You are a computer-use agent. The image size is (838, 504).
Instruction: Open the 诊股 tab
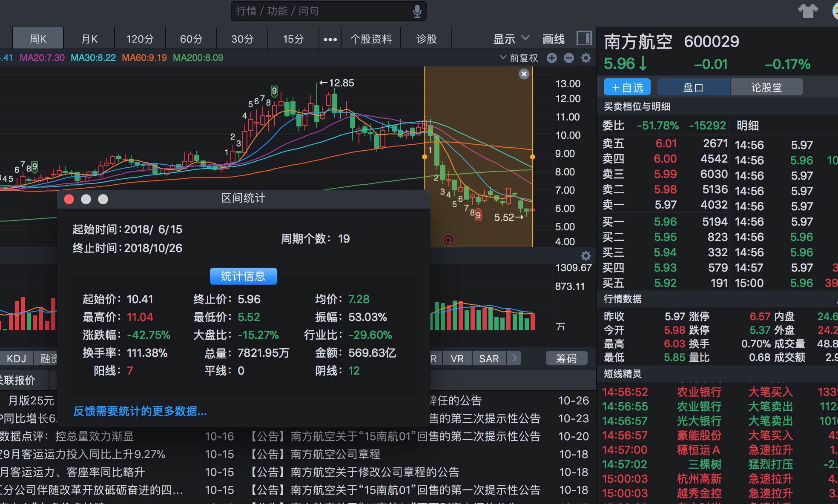(426, 39)
